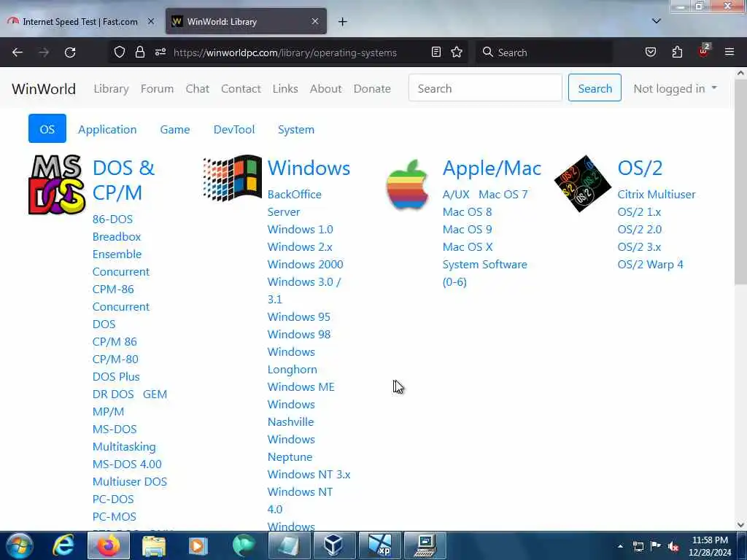Open the Contact nav item

pyautogui.click(x=241, y=88)
